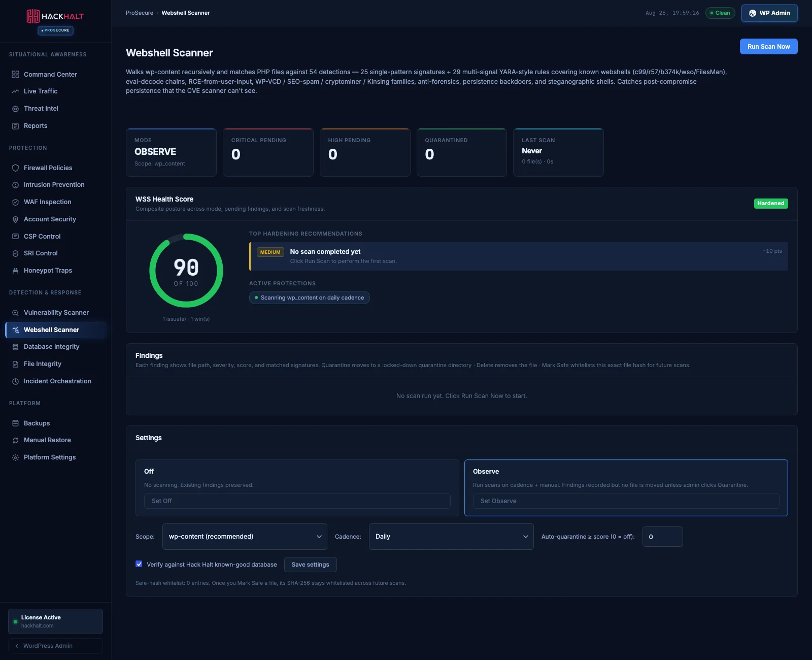Image resolution: width=812 pixels, height=660 pixels.
Task: Open Database Integrity page
Action: point(56,347)
